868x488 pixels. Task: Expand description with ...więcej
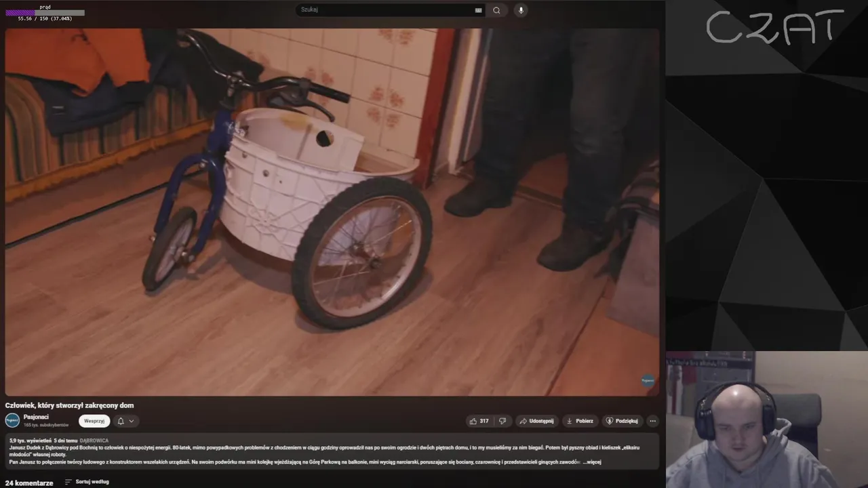click(592, 462)
